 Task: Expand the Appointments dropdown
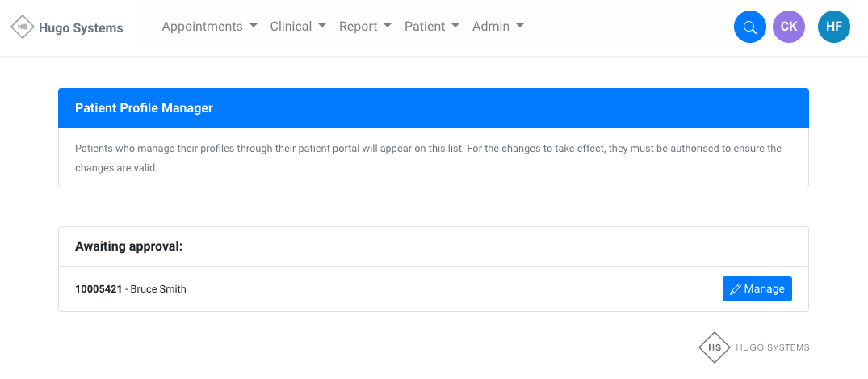click(209, 27)
